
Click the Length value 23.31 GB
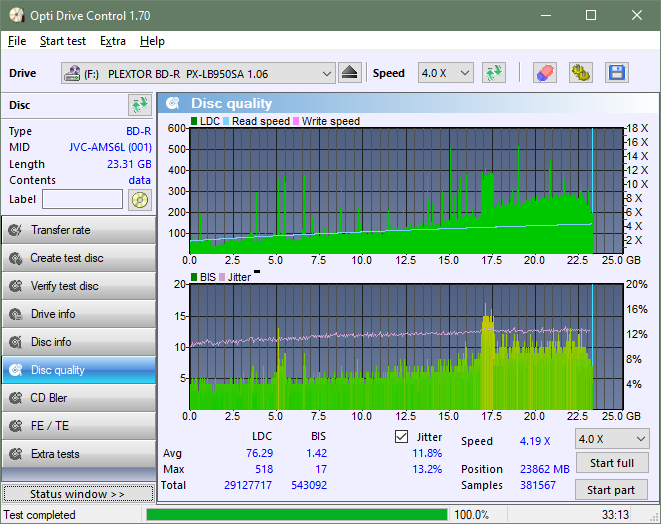[x=129, y=164]
